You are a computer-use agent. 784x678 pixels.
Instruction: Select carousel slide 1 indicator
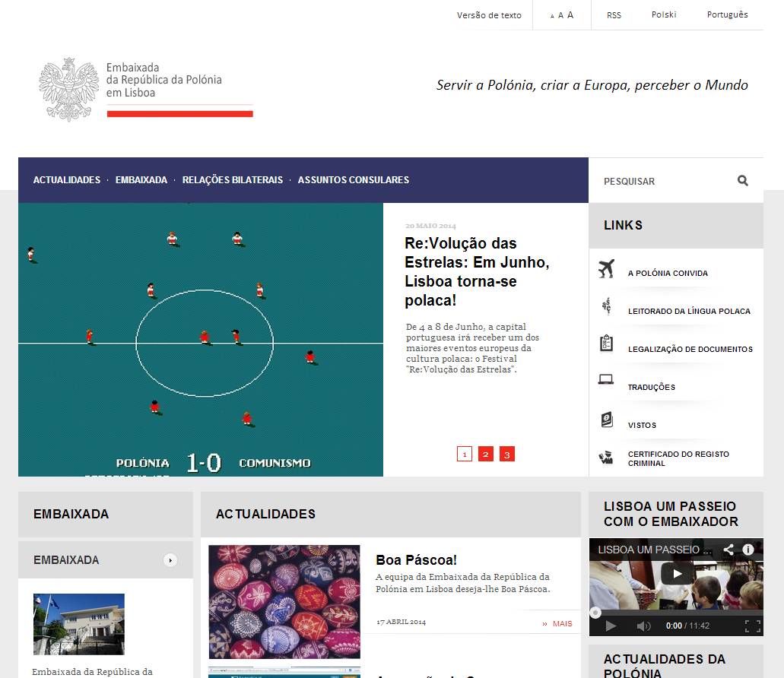coord(465,455)
